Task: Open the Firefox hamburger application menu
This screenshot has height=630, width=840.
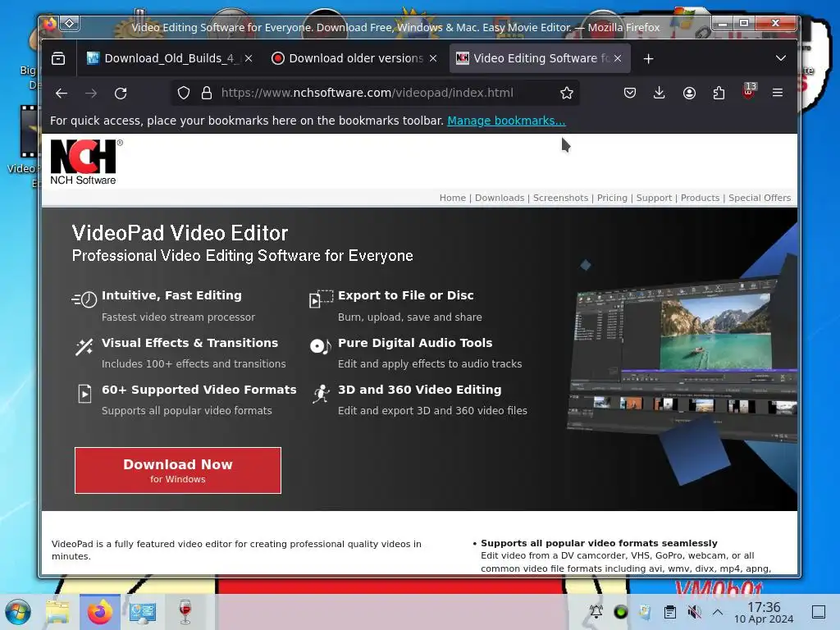Action: point(778,94)
